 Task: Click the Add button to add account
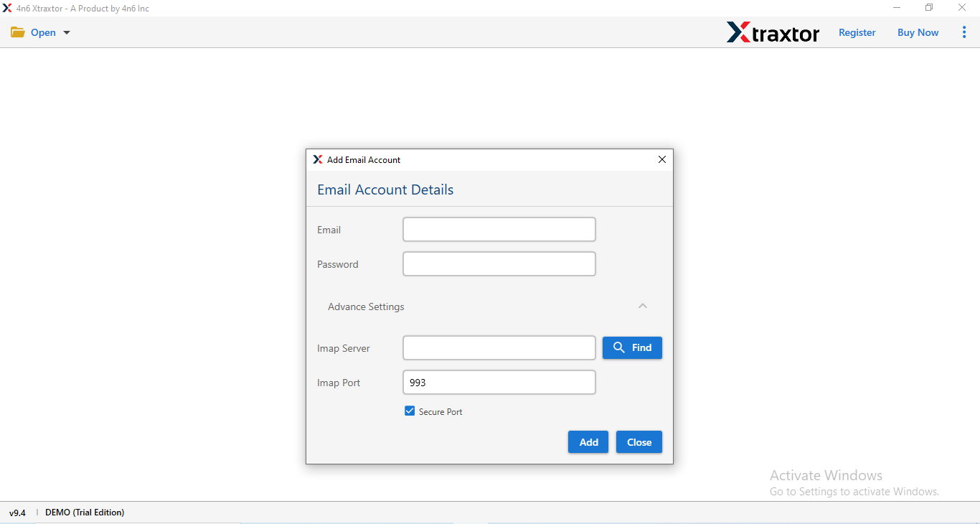(x=588, y=441)
